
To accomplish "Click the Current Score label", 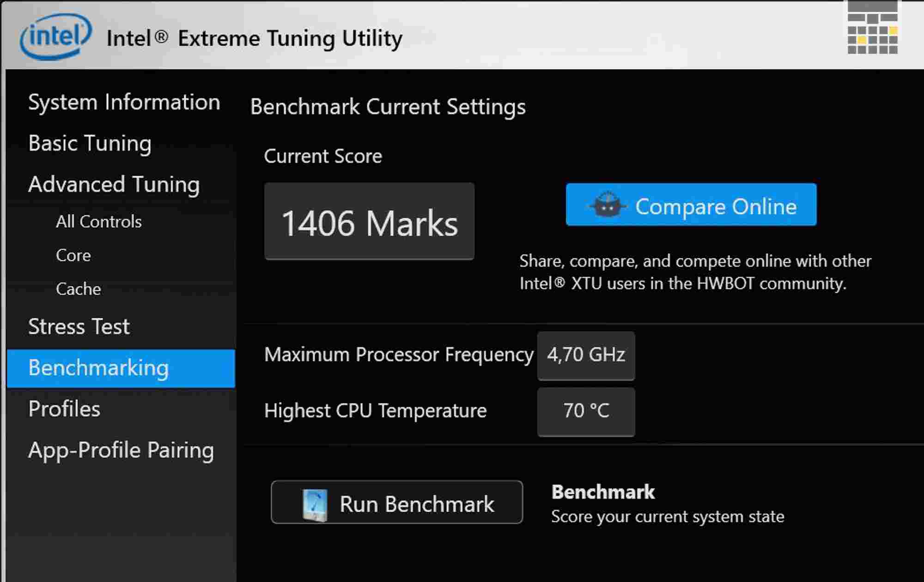I will coord(323,156).
